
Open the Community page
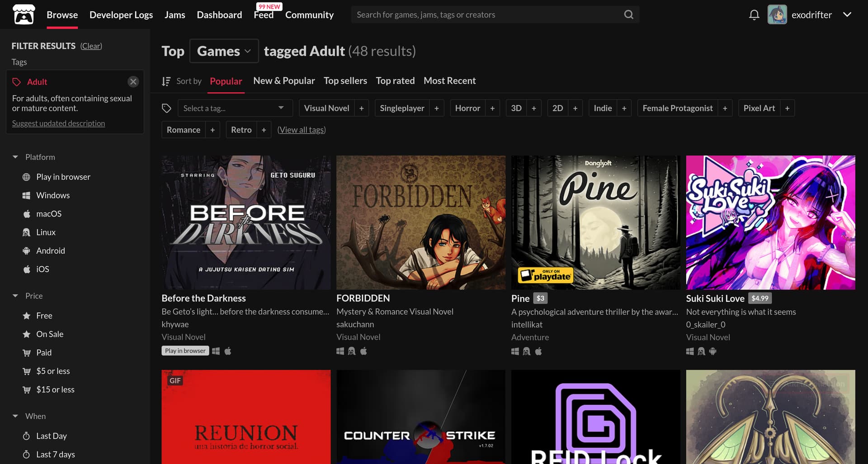coord(309,15)
